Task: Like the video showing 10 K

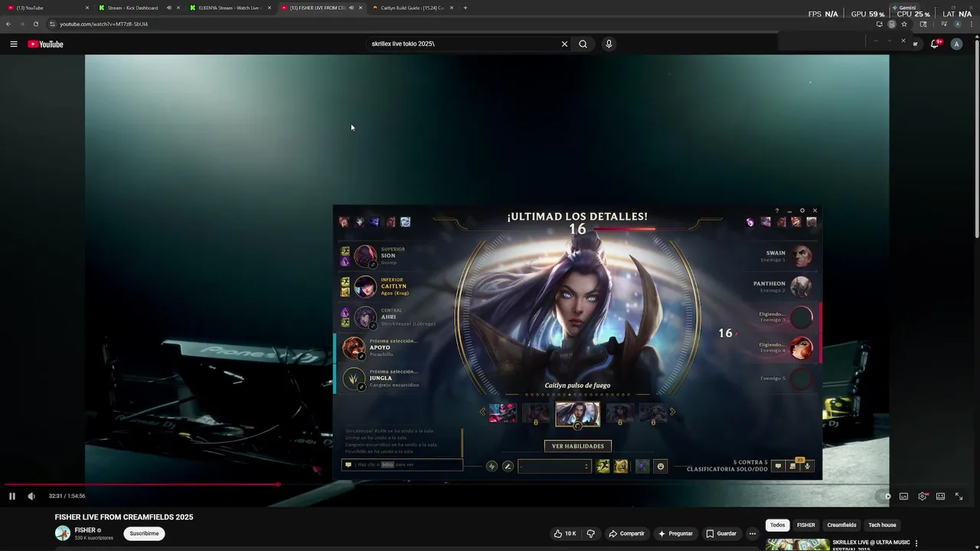Action: click(x=565, y=533)
